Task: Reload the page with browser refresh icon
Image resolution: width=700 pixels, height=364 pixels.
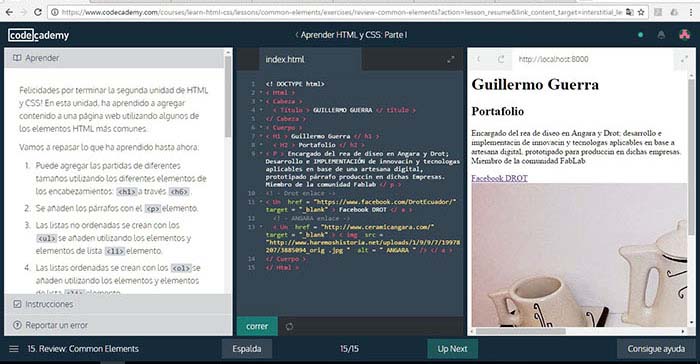Action: click(x=38, y=12)
